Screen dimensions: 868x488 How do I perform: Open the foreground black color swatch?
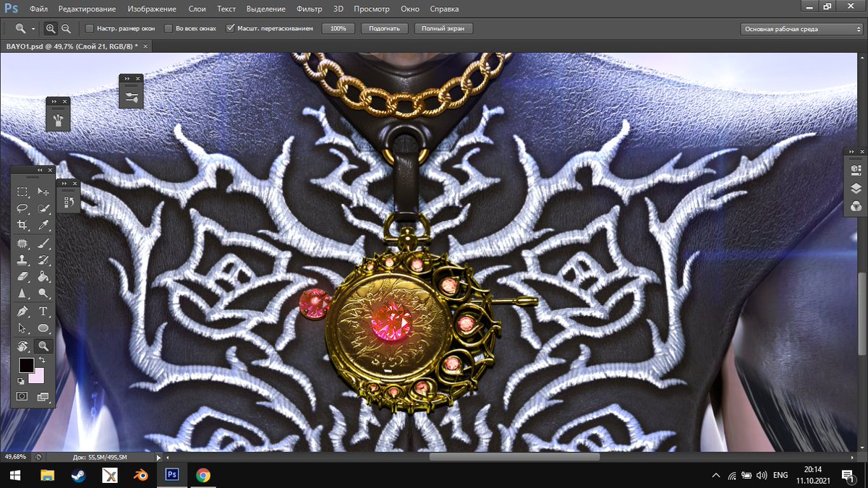tap(26, 365)
